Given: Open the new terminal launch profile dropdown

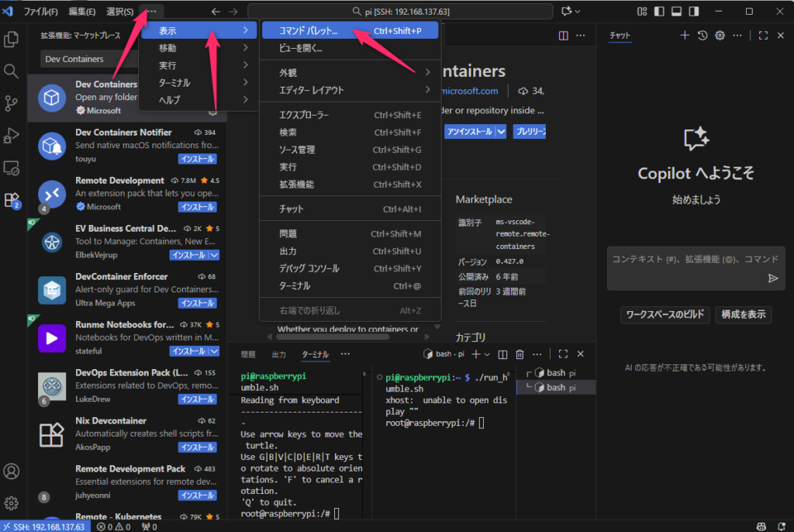Looking at the screenshot, I should [487, 354].
